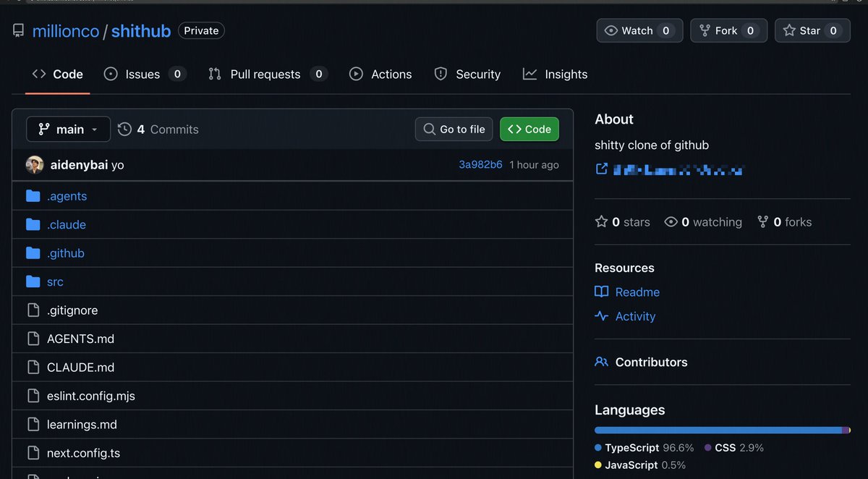Click the TypeScript 96.6% language entry
This screenshot has width=868, height=479.
(x=644, y=448)
